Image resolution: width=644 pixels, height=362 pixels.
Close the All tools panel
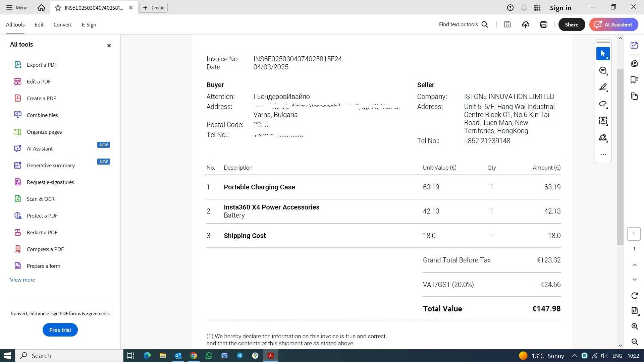[109, 46]
